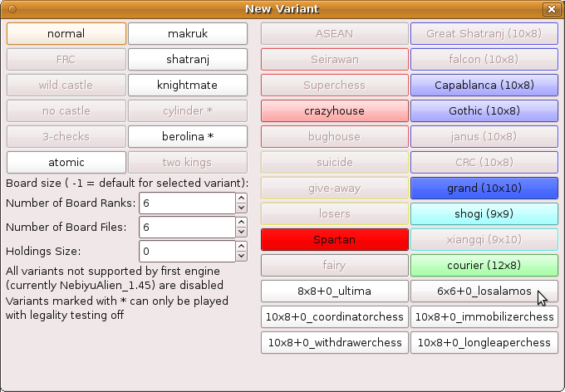Screen dimensions: 565x392
Task: Increase Number of Board Ranks value
Action: (241, 198)
